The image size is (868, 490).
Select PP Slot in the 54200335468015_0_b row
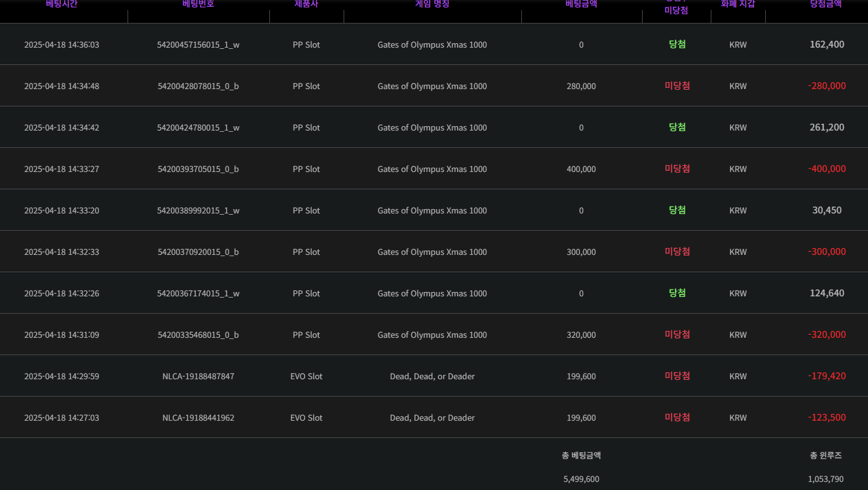pos(306,335)
